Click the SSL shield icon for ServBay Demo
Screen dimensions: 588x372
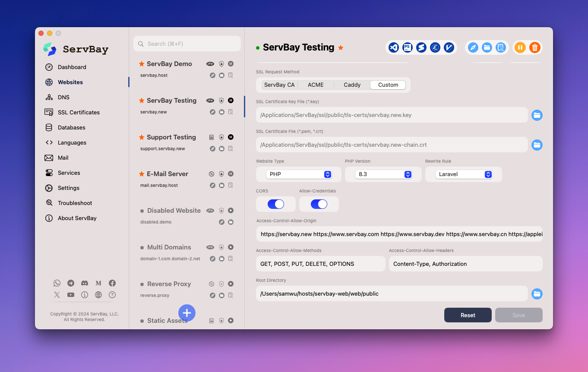221,63
